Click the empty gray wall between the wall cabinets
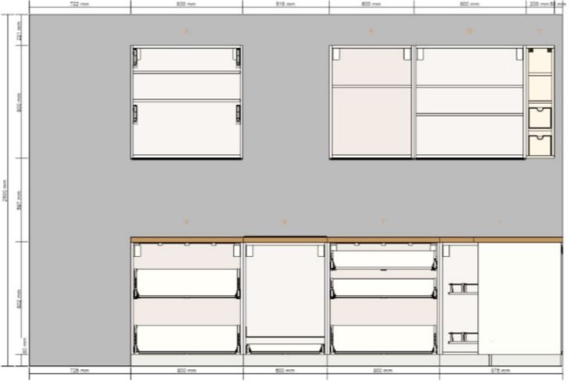Image resolution: width=588 pixels, height=382 pixels. pyautogui.click(x=285, y=102)
